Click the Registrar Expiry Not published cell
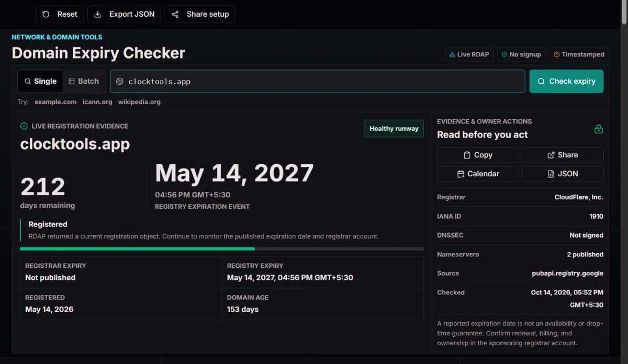The width and height of the screenshot is (628, 364). pyautogui.click(x=121, y=272)
